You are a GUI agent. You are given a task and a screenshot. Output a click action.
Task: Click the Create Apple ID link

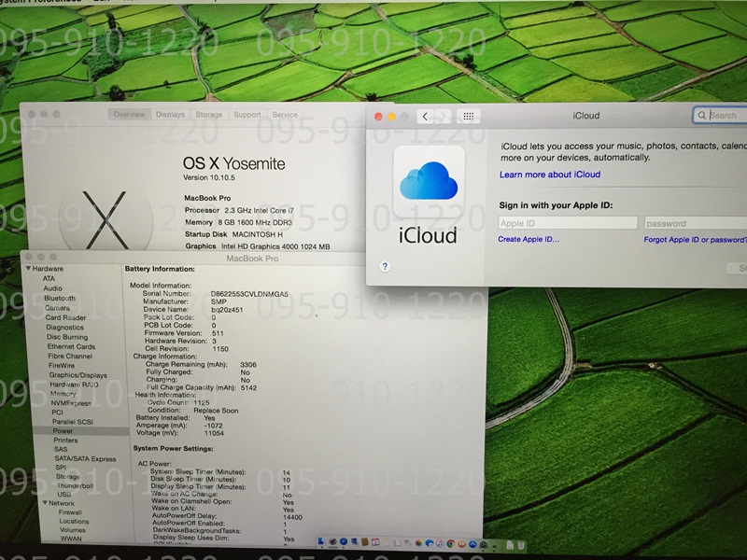coord(529,239)
